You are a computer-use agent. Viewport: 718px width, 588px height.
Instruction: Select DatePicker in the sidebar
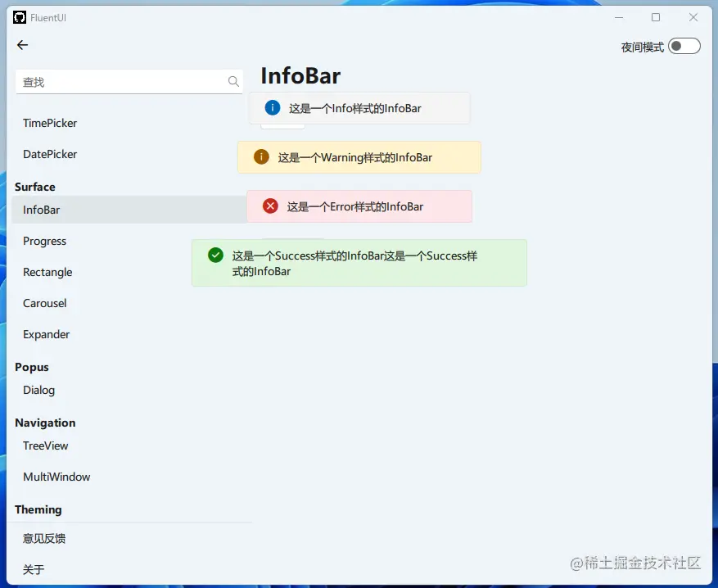[x=50, y=154]
